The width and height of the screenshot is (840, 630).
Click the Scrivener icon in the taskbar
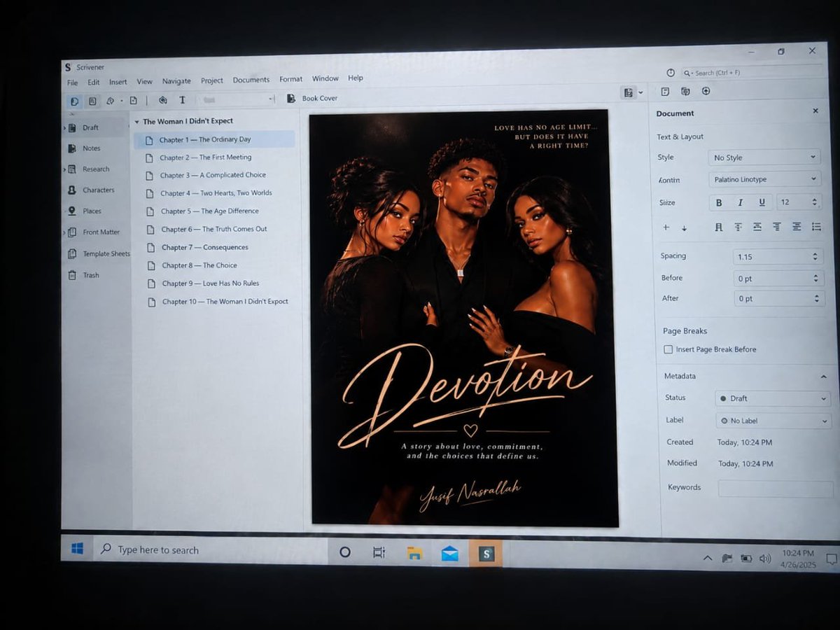(486, 554)
